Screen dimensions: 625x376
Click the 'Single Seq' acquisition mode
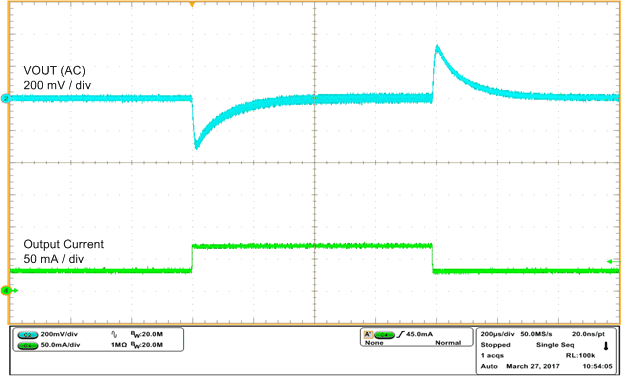tap(555, 345)
